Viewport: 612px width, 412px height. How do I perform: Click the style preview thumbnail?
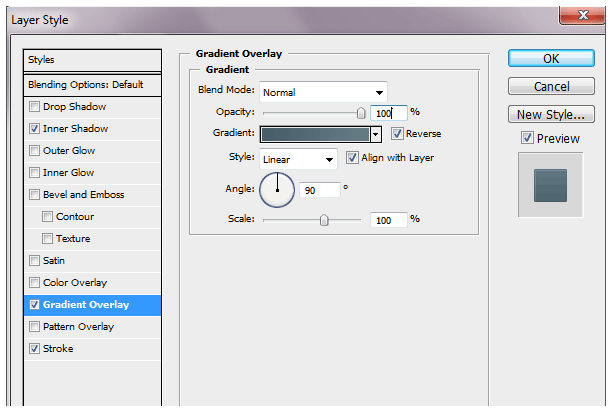[x=549, y=185]
